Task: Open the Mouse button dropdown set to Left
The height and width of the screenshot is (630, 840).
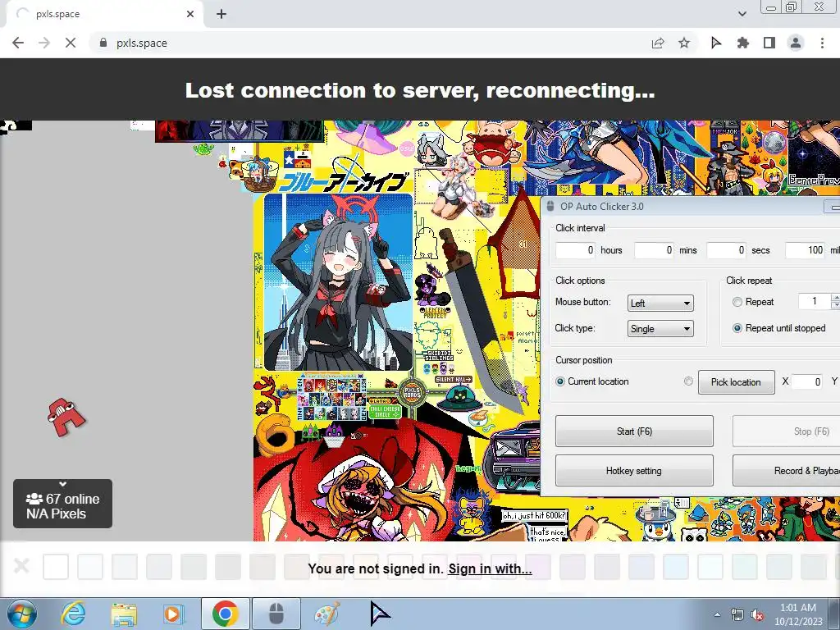Action: point(660,304)
